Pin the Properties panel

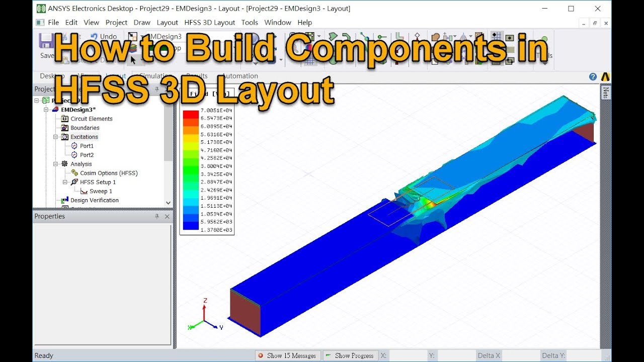click(157, 216)
